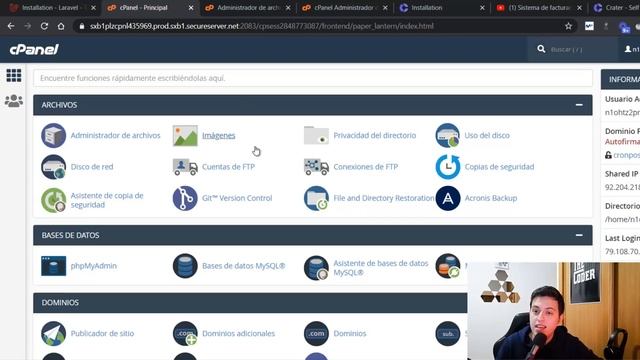
Task: Open File and Directory Restoration icon
Action: tap(316, 198)
